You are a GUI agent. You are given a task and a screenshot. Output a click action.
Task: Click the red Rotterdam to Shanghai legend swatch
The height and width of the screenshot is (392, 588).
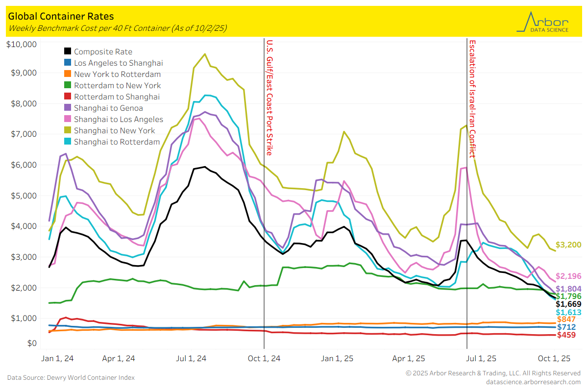[68, 97]
